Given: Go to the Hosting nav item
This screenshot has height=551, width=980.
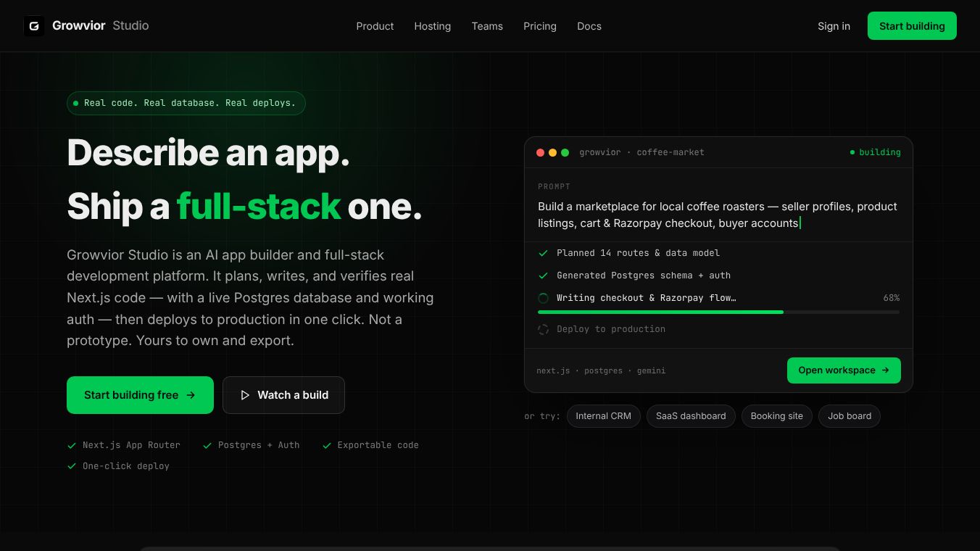Looking at the screenshot, I should click(433, 26).
